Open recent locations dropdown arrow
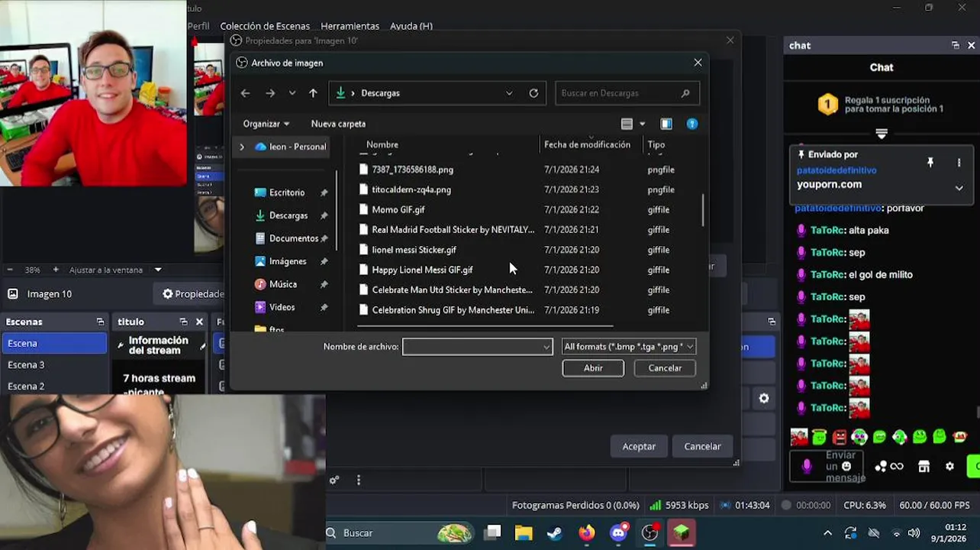Screen dimensions: 980x550 (x=292, y=93)
